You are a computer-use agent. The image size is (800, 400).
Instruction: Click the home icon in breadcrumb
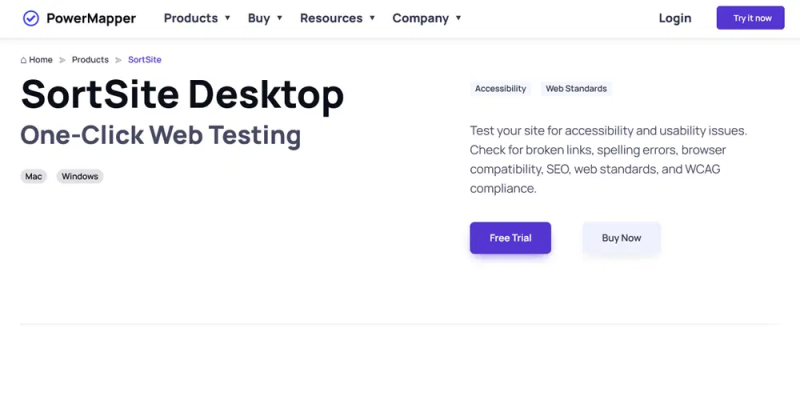point(23,60)
